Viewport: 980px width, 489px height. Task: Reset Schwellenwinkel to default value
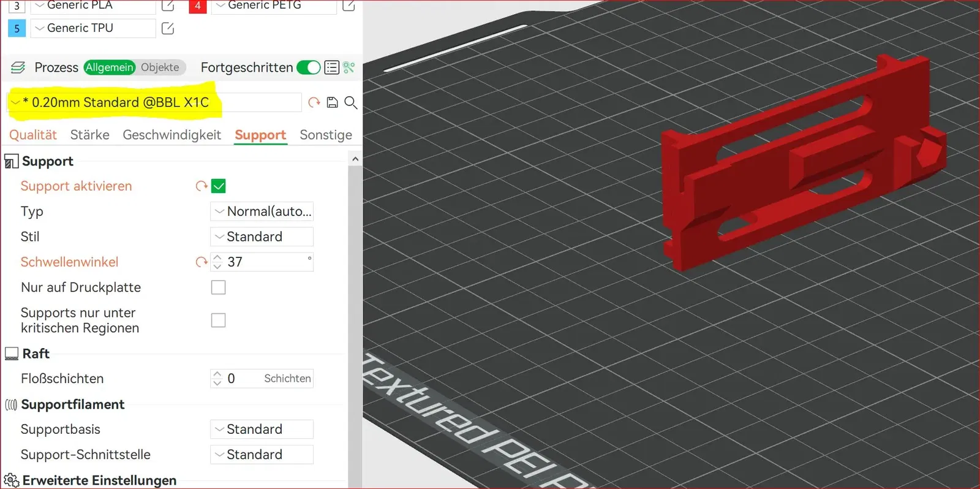click(202, 262)
